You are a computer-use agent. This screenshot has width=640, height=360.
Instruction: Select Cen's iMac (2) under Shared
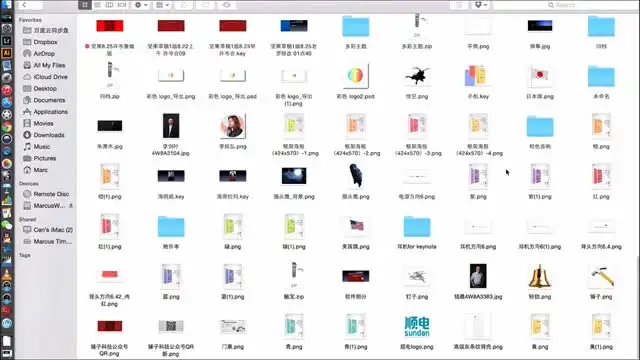pos(53,230)
